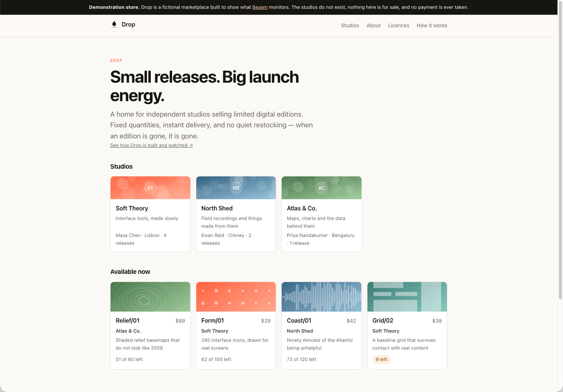Click '73 of 120 left' on Coast/01

click(x=302, y=359)
